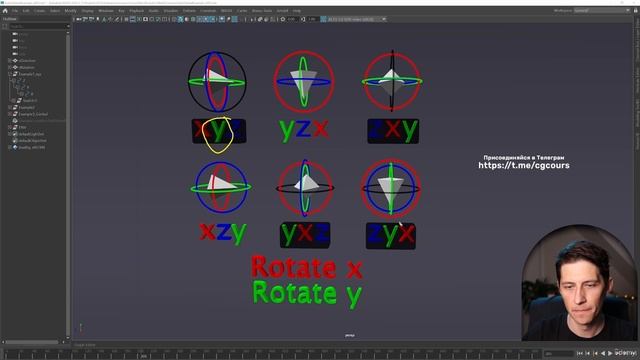Select the gimbal above the zyx label
640x360 pixels.
coord(391,188)
